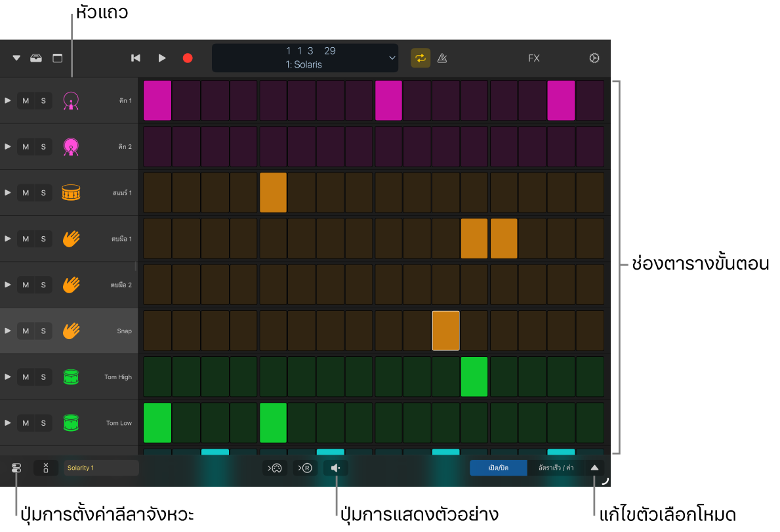The height and width of the screenshot is (532, 780).
Task: Switch to อัตราเร็ว / ค่า edit mode
Action: [556, 468]
